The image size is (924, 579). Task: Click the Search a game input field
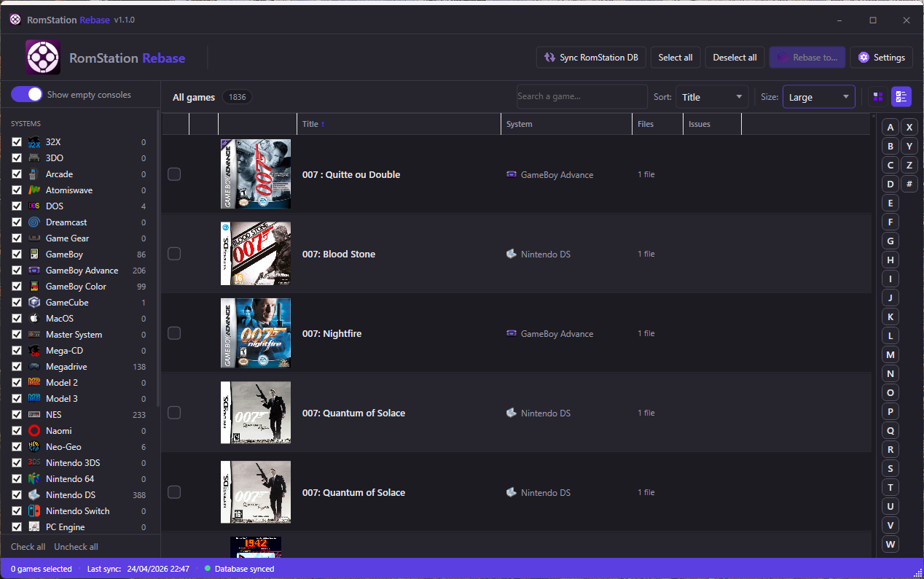tap(581, 96)
